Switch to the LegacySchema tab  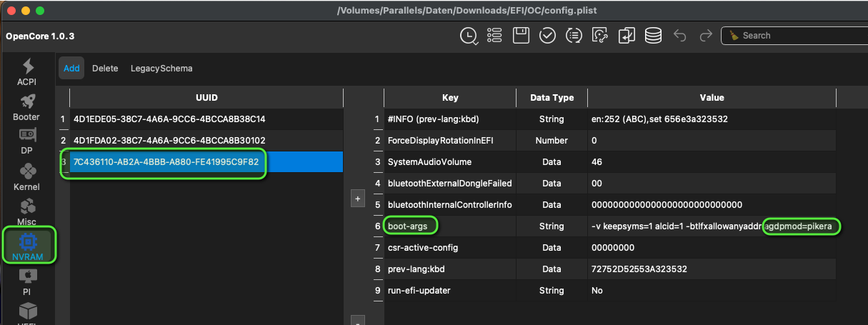[161, 69]
